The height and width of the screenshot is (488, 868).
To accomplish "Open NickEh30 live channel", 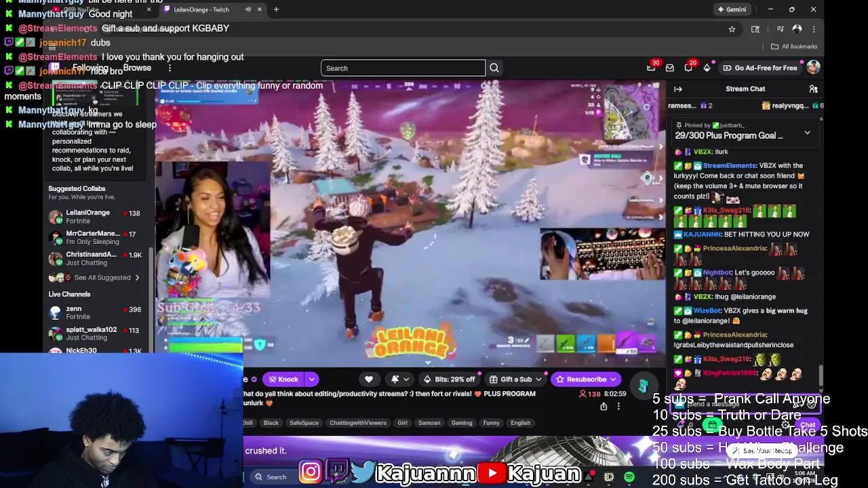I will click(95, 350).
